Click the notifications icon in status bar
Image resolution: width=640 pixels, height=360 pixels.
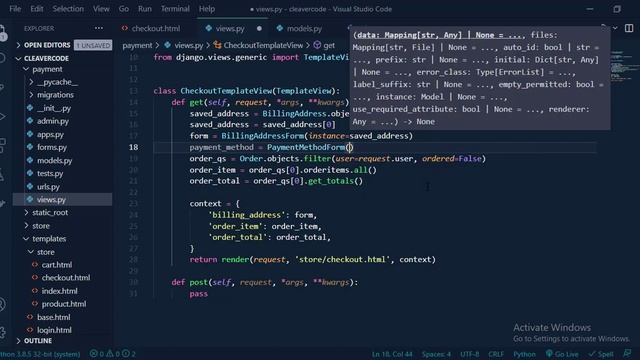pyautogui.click(x=627, y=354)
